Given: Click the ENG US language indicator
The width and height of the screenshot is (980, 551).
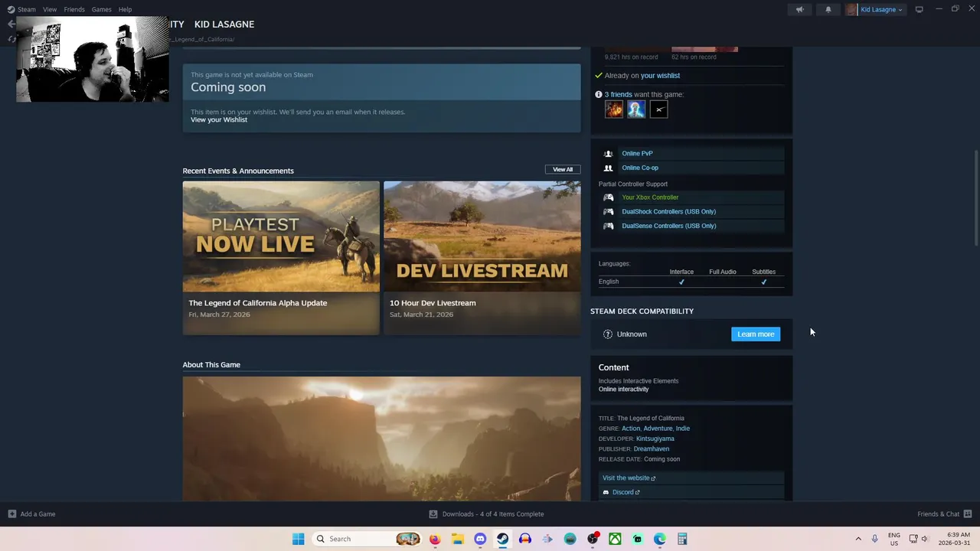Looking at the screenshot, I should point(894,539).
